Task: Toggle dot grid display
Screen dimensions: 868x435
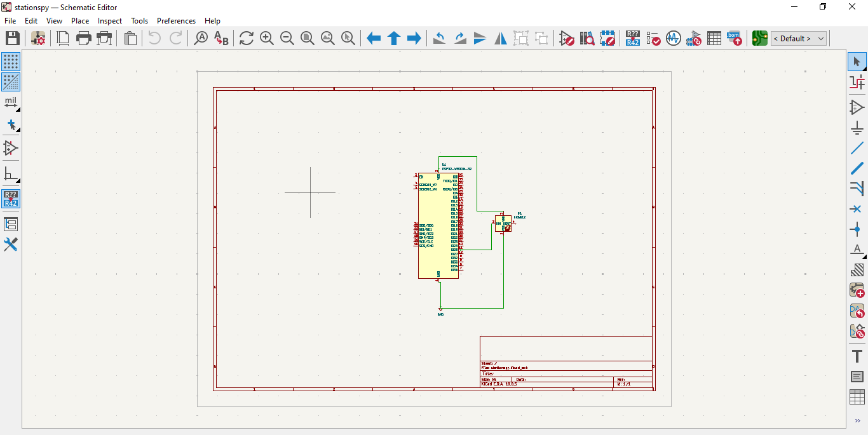Action: click(11, 62)
